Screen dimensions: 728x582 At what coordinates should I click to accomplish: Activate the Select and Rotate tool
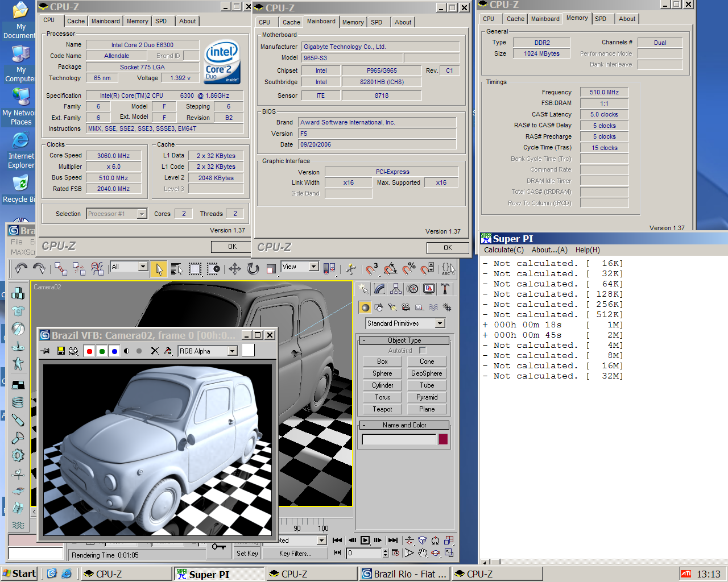pos(253,268)
